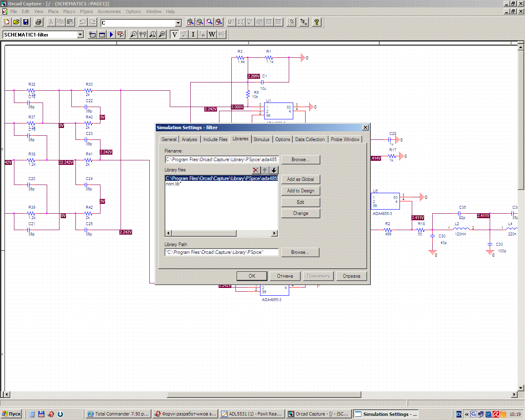This screenshot has width=525, height=420.
Task: Open the Window menu
Action: pyautogui.click(x=153, y=11)
